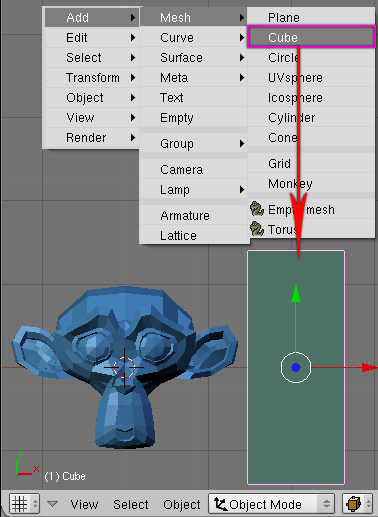Click the Python snake icon beside Empty mesh

pyautogui.click(x=257, y=209)
